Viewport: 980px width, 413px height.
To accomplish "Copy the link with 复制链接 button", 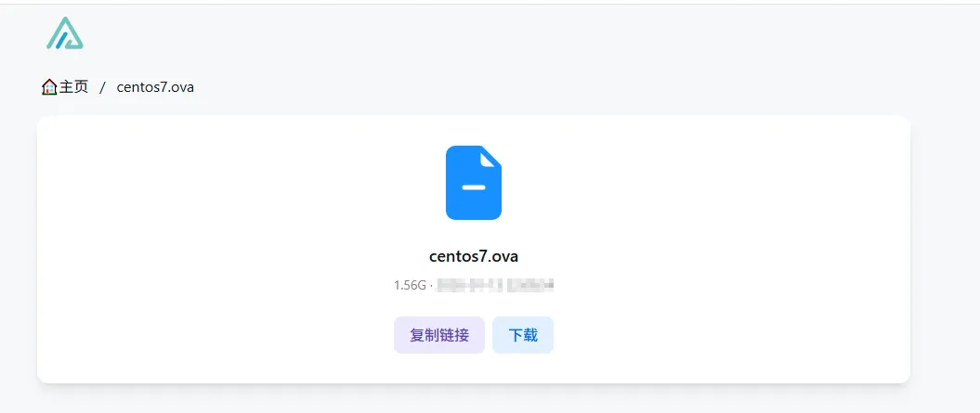I will [x=439, y=335].
